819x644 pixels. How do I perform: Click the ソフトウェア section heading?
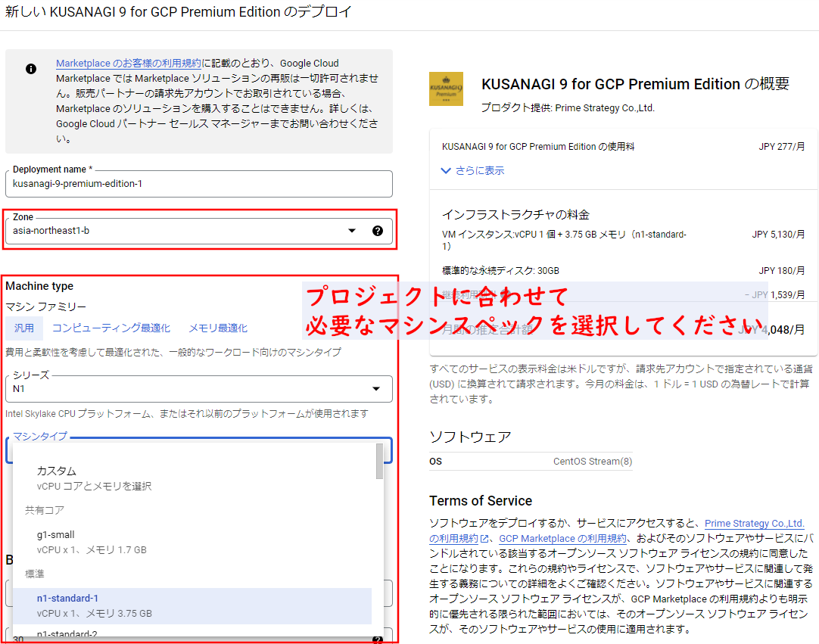click(470, 437)
